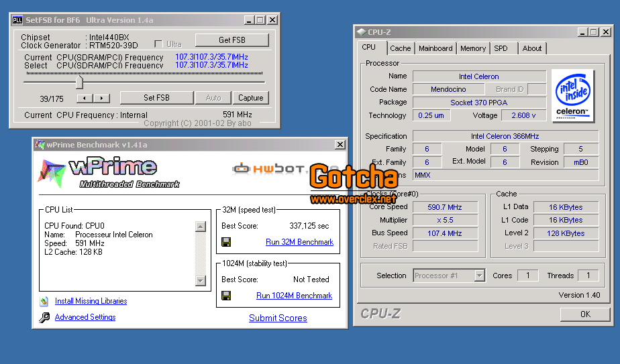Viewport: 620px width, 364px height.
Task: Click the Install Missing Libraries link
Action: point(91,301)
